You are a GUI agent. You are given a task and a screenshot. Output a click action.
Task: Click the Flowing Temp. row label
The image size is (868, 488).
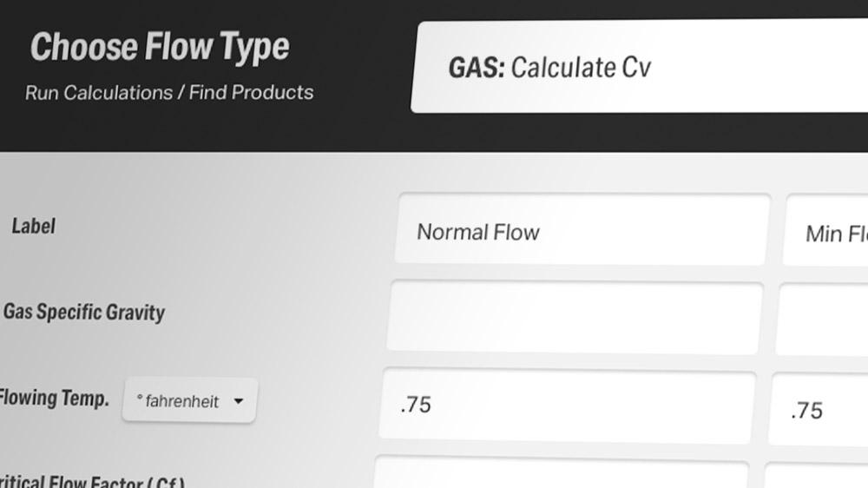[x=54, y=399]
